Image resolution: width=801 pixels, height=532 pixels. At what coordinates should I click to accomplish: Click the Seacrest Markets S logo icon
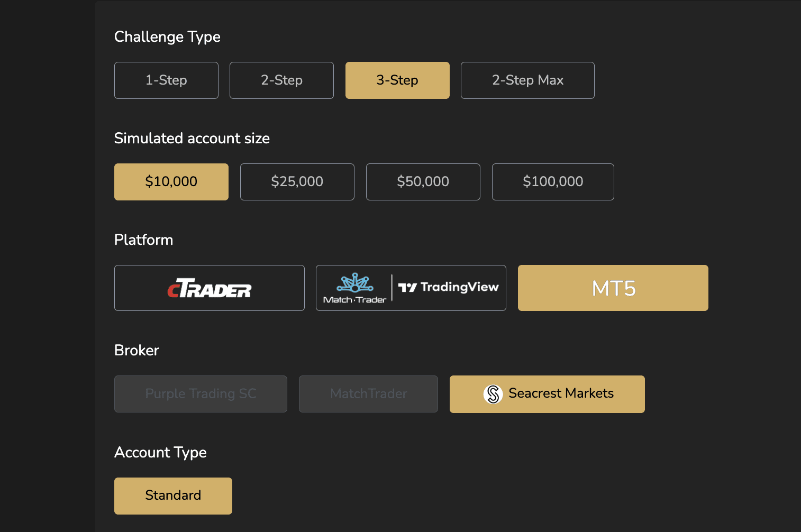[x=493, y=394]
